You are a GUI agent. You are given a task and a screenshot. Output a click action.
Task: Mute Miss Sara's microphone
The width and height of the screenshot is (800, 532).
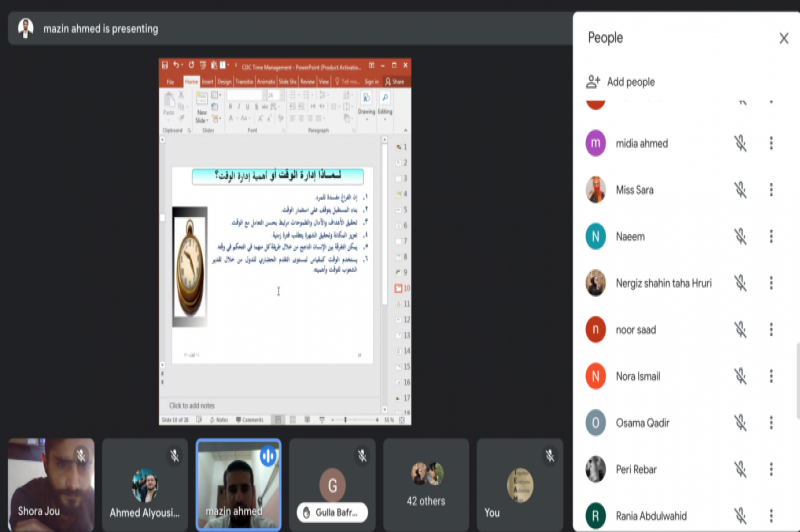click(x=740, y=190)
